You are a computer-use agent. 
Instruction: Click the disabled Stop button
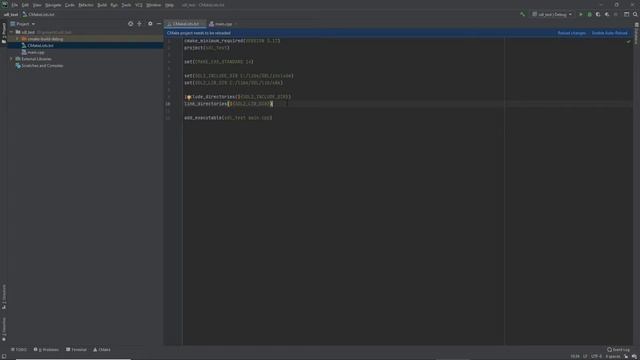tap(616, 14)
